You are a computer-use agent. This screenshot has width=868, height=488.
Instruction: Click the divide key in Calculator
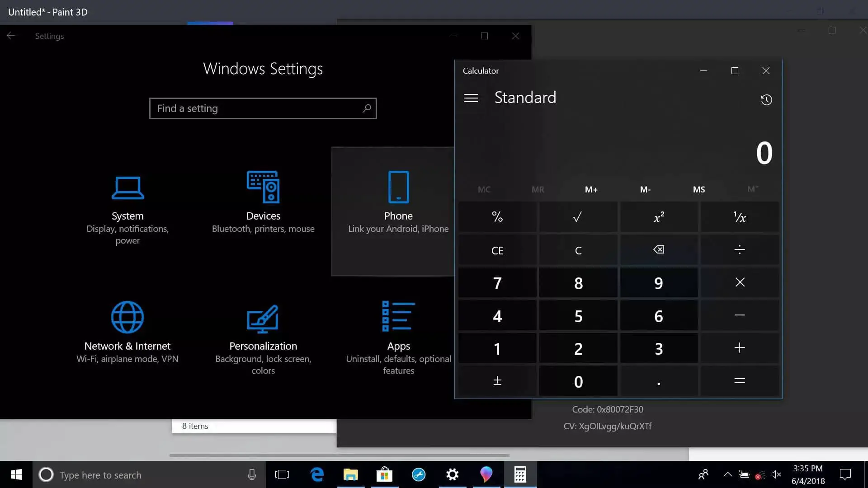[740, 250]
